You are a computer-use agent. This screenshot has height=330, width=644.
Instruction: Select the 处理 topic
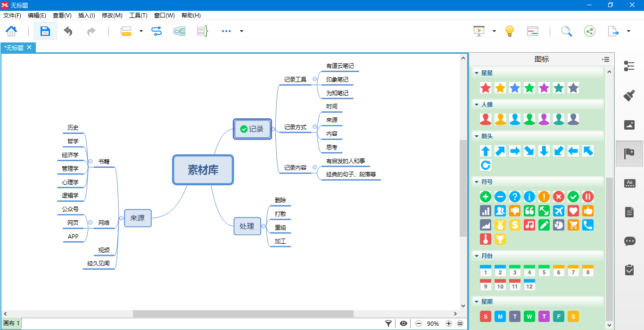[x=247, y=226]
